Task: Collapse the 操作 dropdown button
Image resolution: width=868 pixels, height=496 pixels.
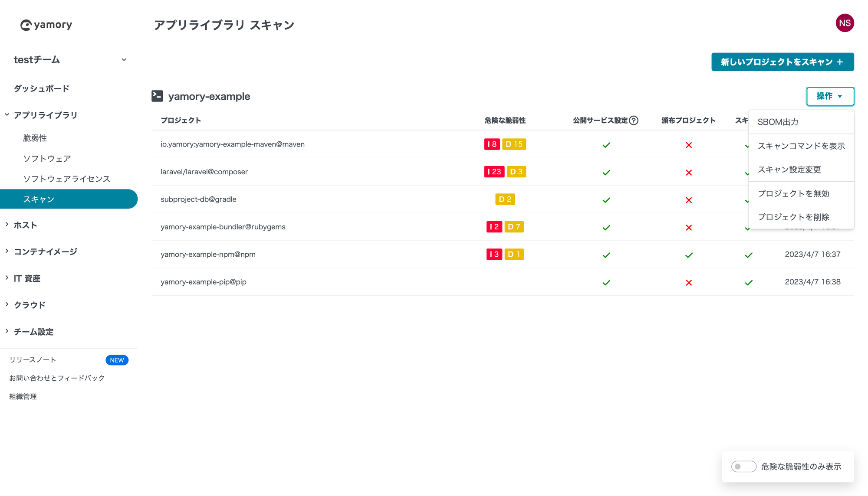Action: [x=830, y=96]
